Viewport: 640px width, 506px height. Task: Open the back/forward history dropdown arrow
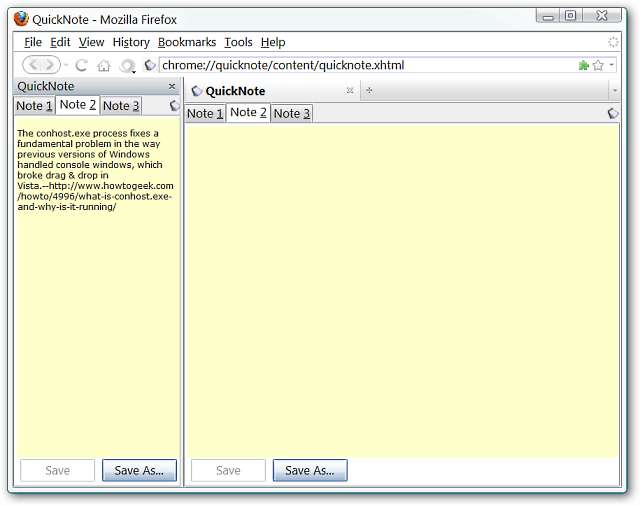point(65,65)
